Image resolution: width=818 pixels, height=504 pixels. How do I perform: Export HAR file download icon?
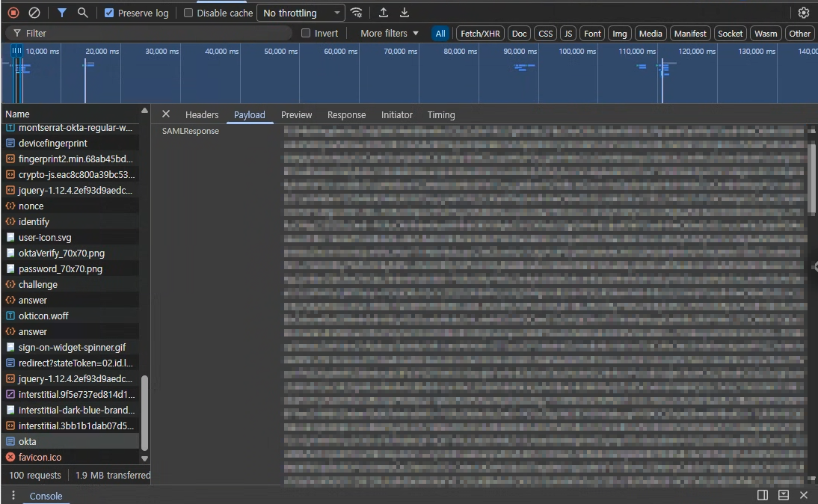[x=405, y=13]
